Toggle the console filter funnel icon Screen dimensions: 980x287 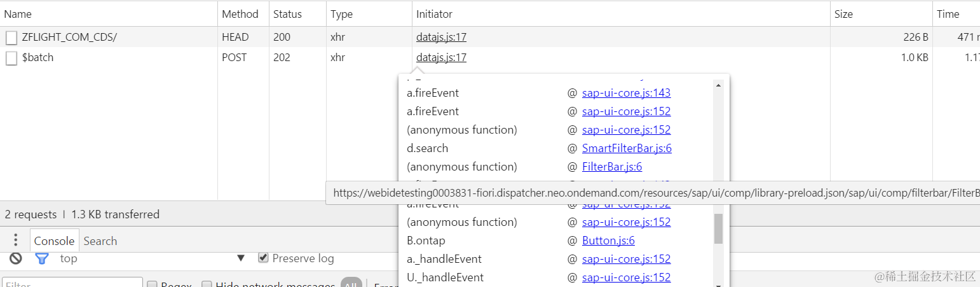click(x=42, y=258)
